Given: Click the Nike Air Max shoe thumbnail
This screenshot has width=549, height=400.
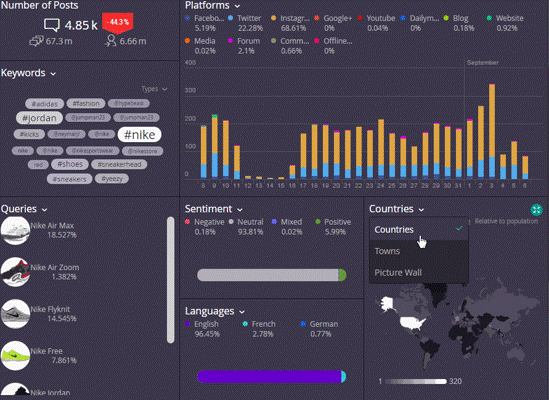Looking at the screenshot, I should 15,230.
